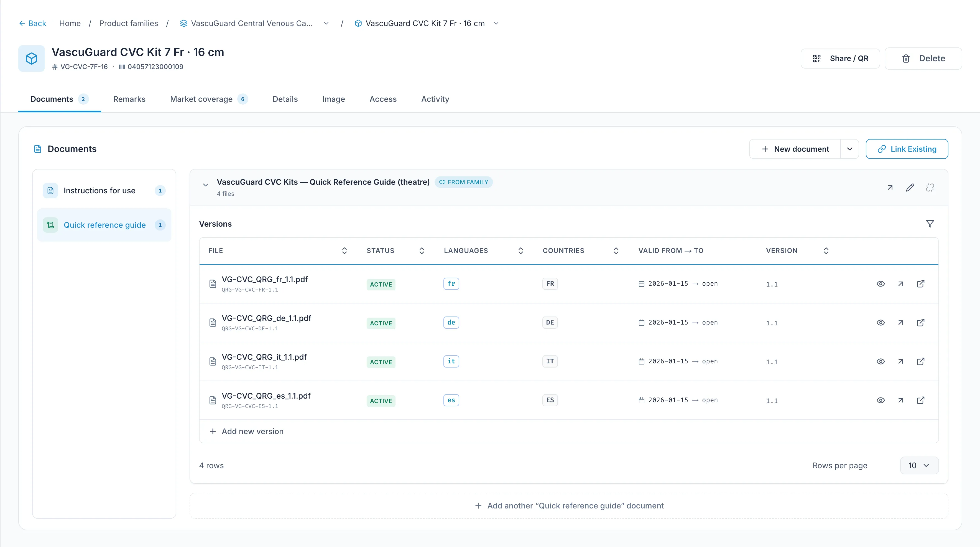Click the Delete button
Image resolution: width=980 pixels, height=547 pixels.
click(923, 59)
